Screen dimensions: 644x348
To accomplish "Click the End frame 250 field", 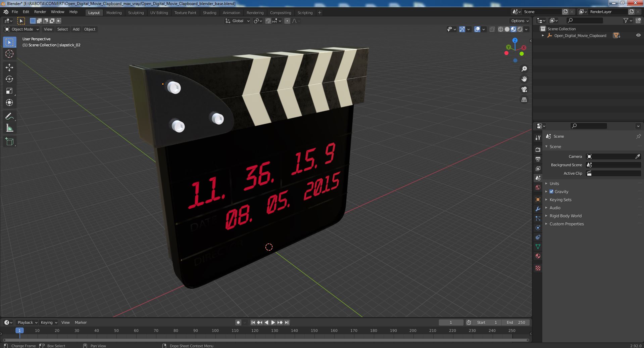I will coord(516,322).
